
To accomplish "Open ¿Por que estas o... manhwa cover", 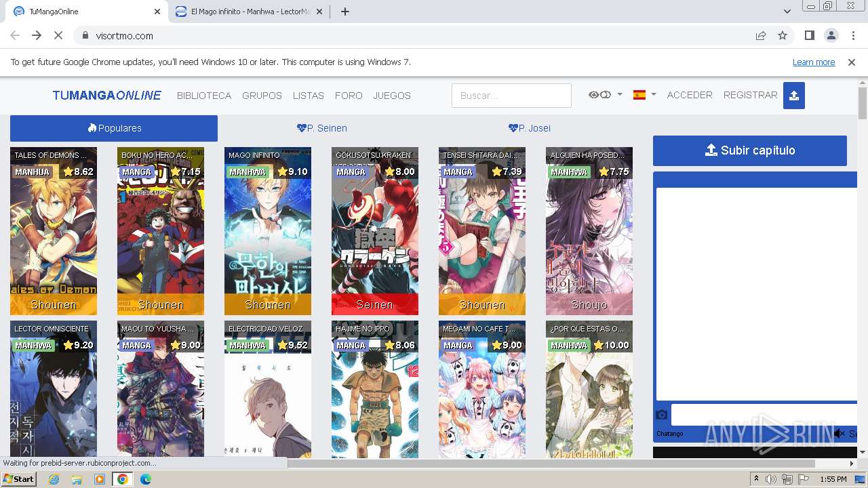I will (x=589, y=389).
